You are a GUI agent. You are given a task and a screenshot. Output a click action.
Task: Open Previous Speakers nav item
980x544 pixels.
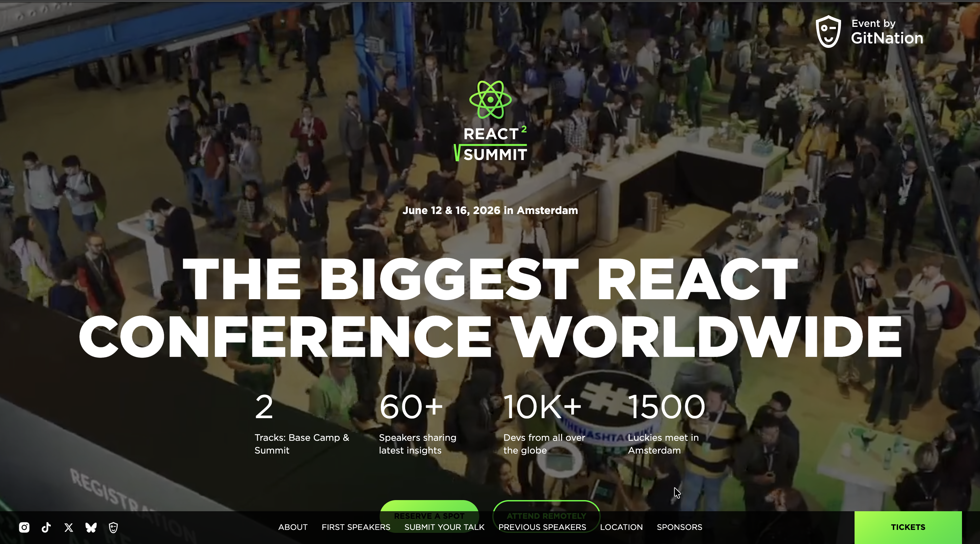[x=542, y=527]
